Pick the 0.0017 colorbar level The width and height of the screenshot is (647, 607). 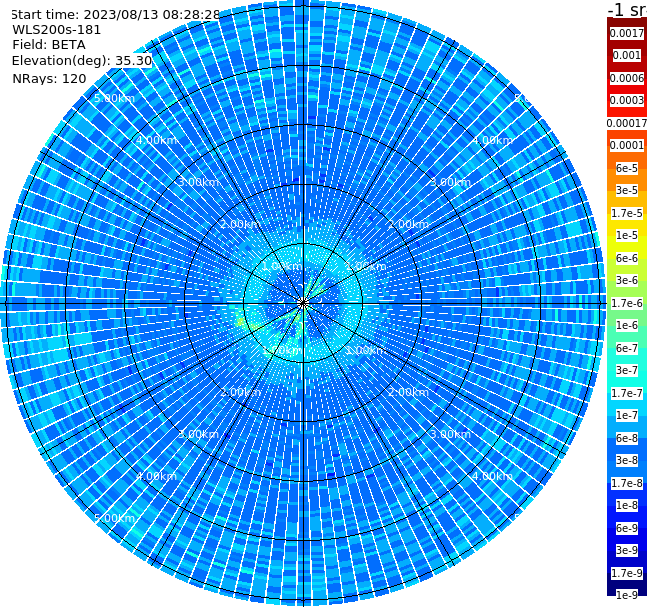(627, 33)
